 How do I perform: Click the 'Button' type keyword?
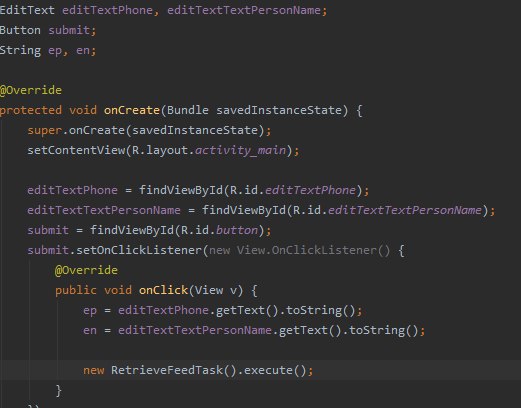[20, 30]
